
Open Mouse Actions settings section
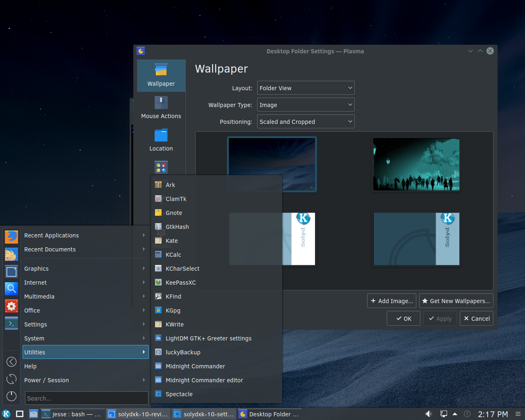pyautogui.click(x=161, y=108)
